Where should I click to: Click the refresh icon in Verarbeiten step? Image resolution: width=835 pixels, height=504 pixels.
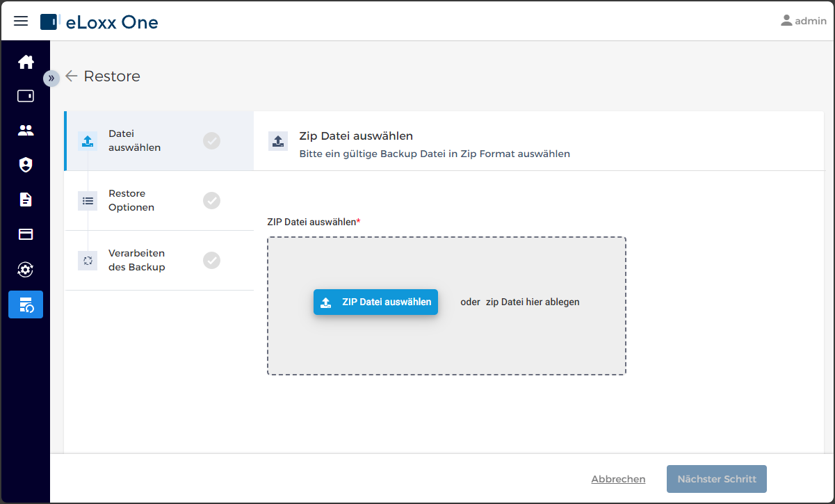coord(88,261)
